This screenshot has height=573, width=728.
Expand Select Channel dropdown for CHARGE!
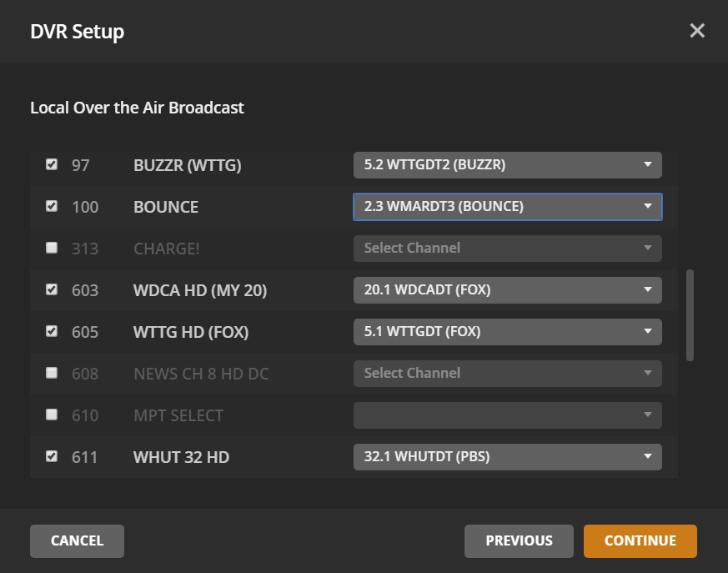[x=507, y=249]
